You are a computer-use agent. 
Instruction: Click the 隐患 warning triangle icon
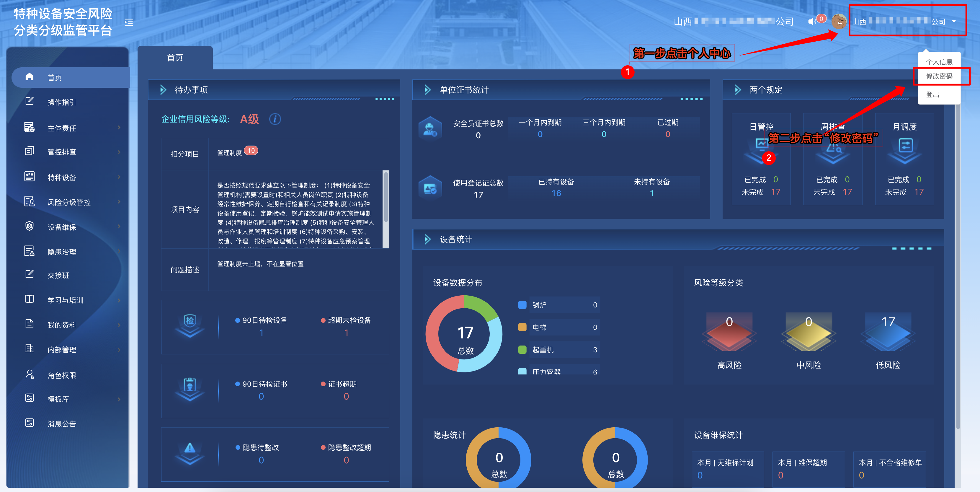(x=190, y=448)
